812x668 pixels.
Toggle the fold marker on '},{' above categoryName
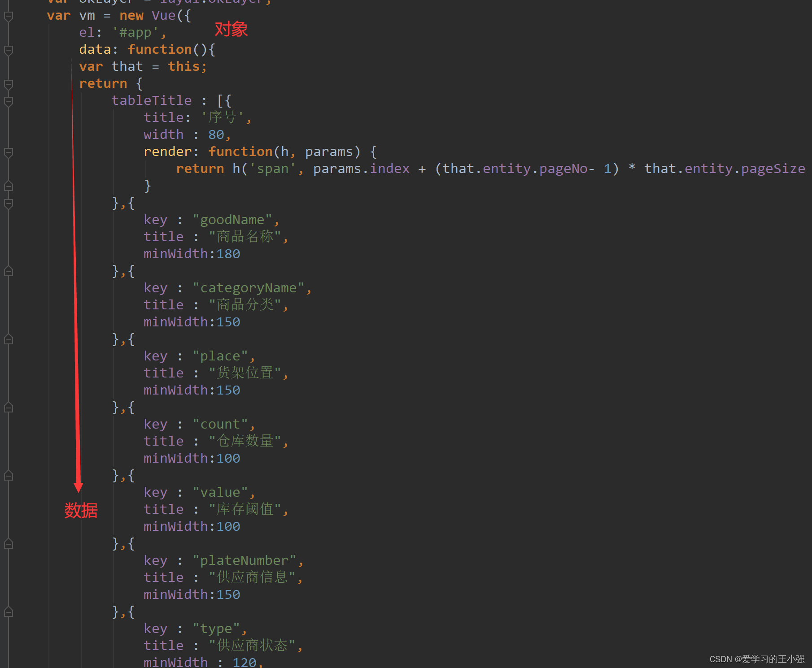point(9,271)
